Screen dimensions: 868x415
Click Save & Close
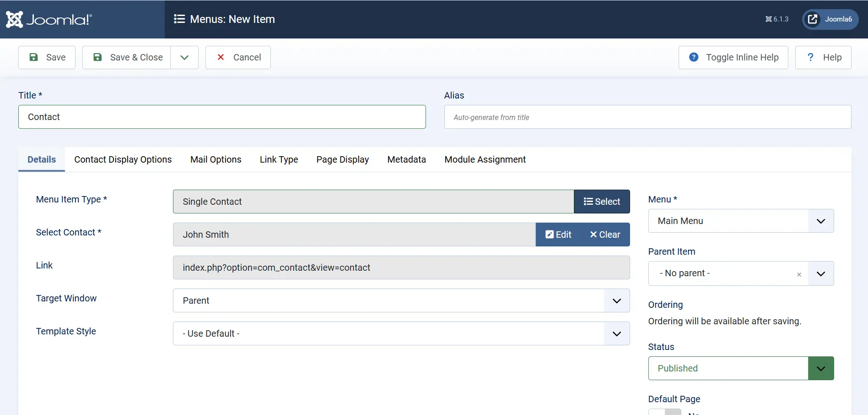coord(127,57)
